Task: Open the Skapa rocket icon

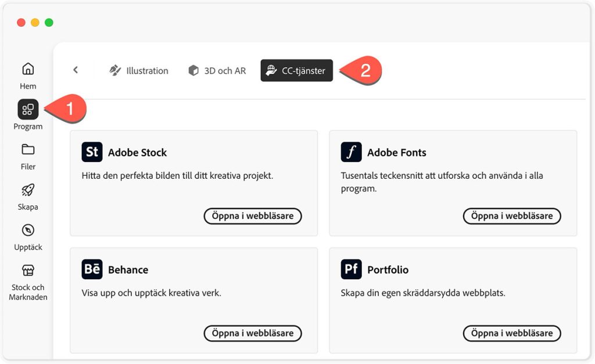Action: (x=28, y=190)
